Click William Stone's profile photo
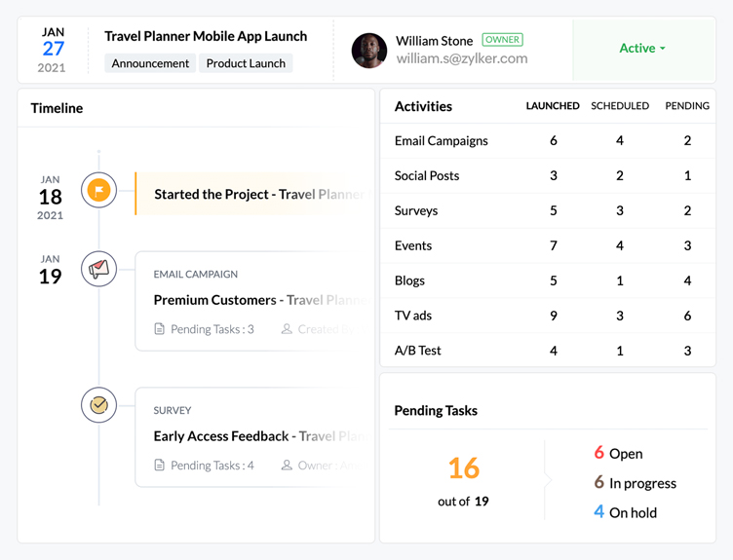 point(369,51)
